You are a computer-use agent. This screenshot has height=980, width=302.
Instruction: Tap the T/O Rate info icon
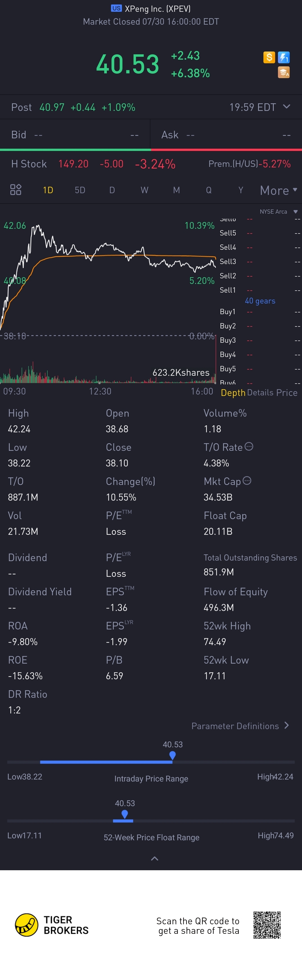pyautogui.click(x=249, y=446)
